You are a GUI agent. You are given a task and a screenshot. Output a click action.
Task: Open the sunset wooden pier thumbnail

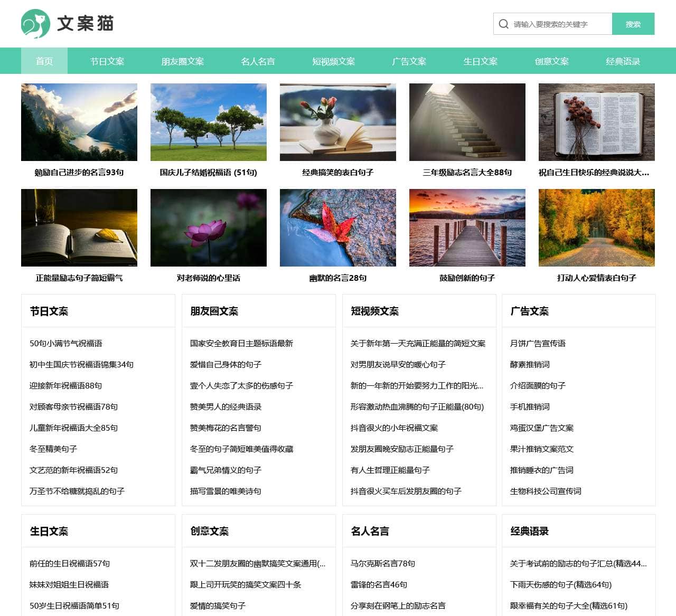pyautogui.click(x=467, y=228)
